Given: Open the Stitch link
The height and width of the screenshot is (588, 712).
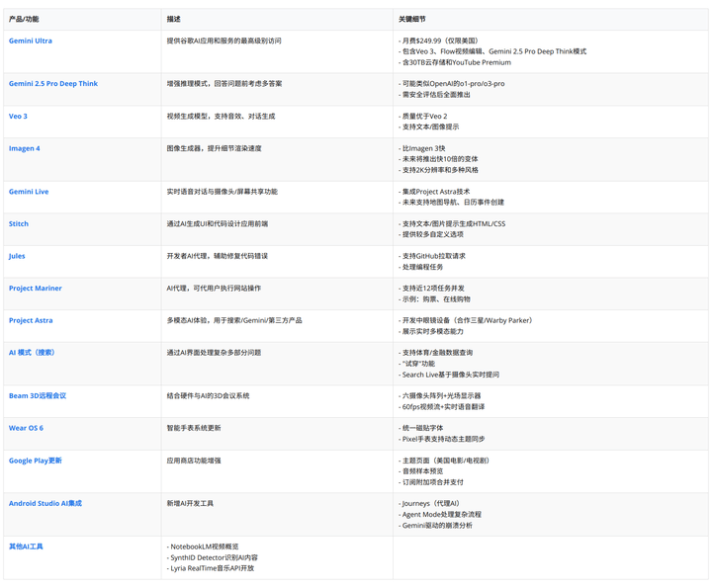Looking at the screenshot, I should click(x=19, y=223).
